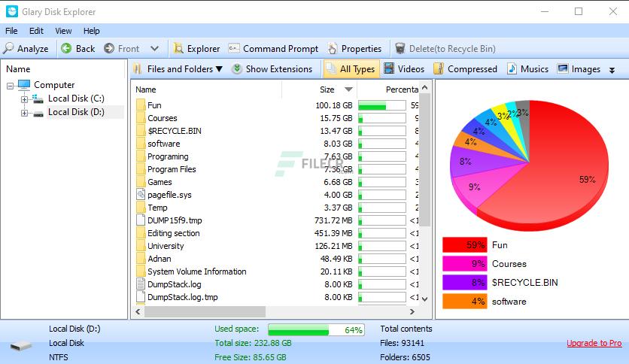Click the Name column header

[207, 89]
